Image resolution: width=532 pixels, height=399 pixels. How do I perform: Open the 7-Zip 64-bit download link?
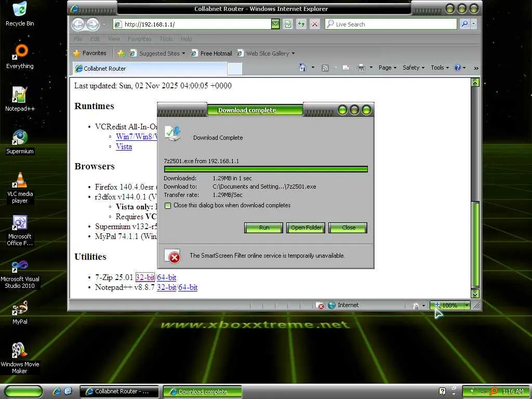(167, 277)
